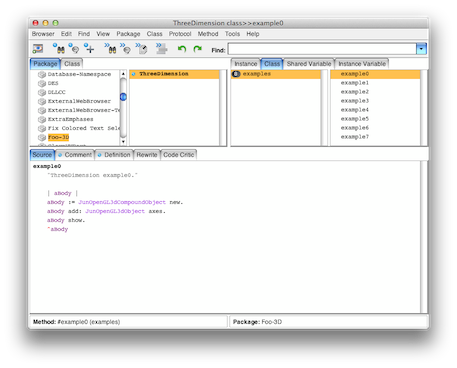Switch to Class tab beside Package tab
This screenshot has height=368, width=457.
(x=72, y=64)
